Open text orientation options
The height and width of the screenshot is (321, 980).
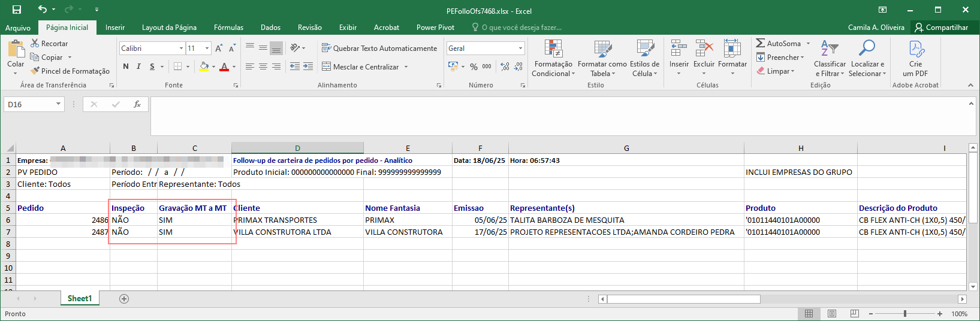coord(297,48)
